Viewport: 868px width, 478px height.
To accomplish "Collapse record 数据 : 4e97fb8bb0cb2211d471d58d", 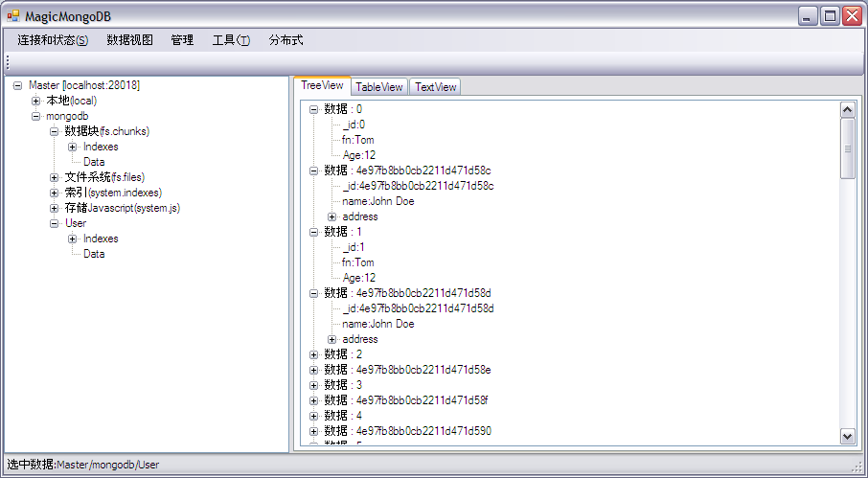I will pyautogui.click(x=314, y=293).
